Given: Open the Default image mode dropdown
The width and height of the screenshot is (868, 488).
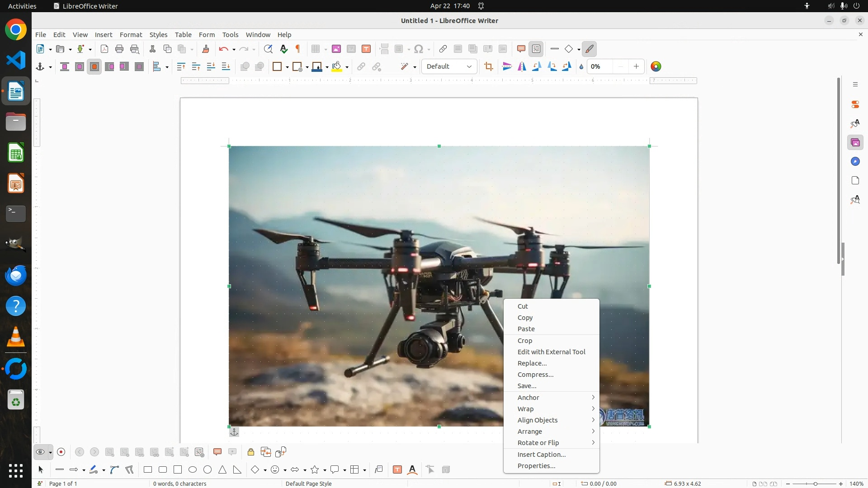Looking at the screenshot, I should click(x=449, y=66).
